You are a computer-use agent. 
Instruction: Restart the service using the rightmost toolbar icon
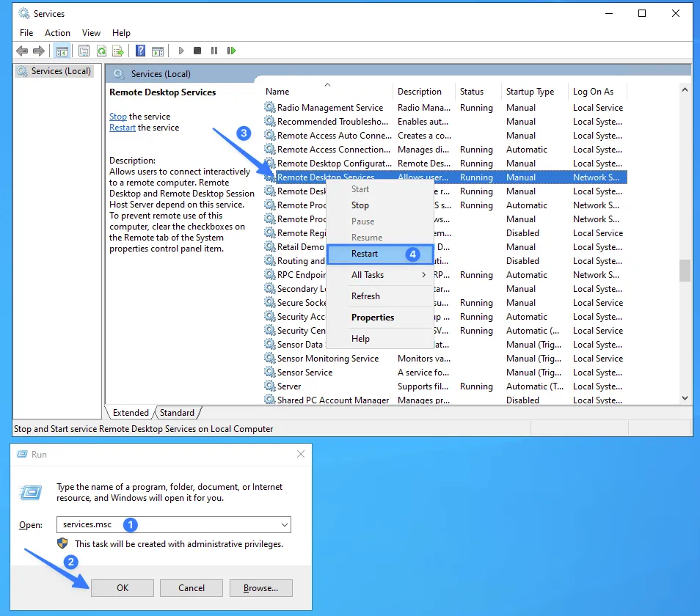click(231, 51)
